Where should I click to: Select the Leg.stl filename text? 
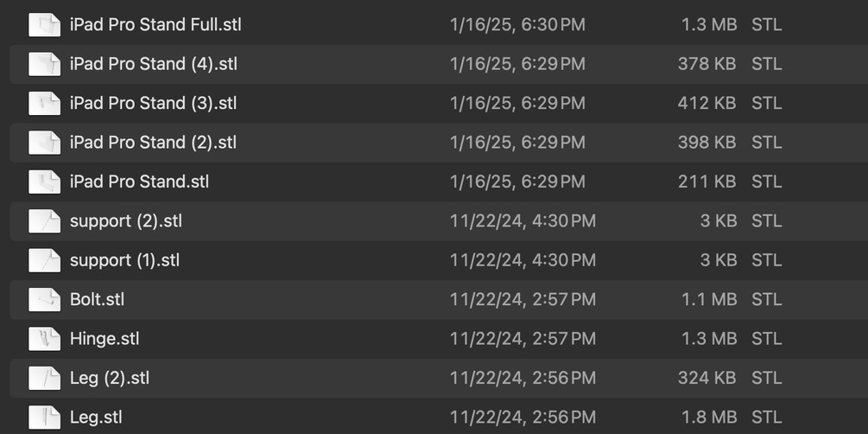(96, 418)
